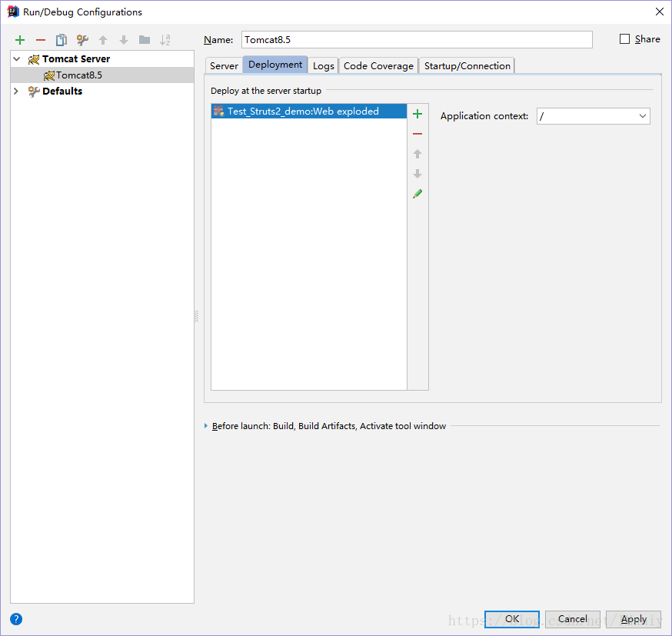The height and width of the screenshot is (636, 672).
Task: Select the Deployment tab
Action: click(275, 65)
